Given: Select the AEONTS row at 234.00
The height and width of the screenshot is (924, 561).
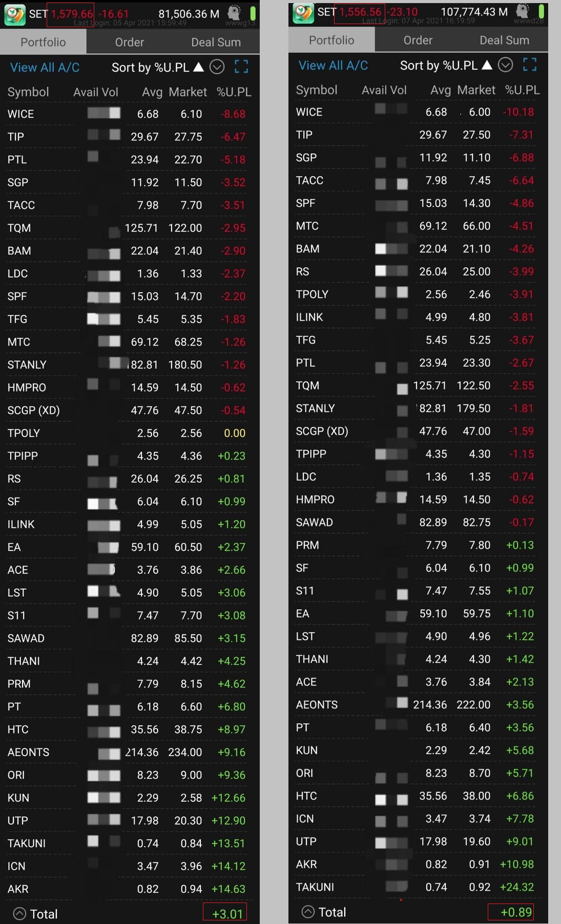Looking at the screenshot, I should (128, 752).
